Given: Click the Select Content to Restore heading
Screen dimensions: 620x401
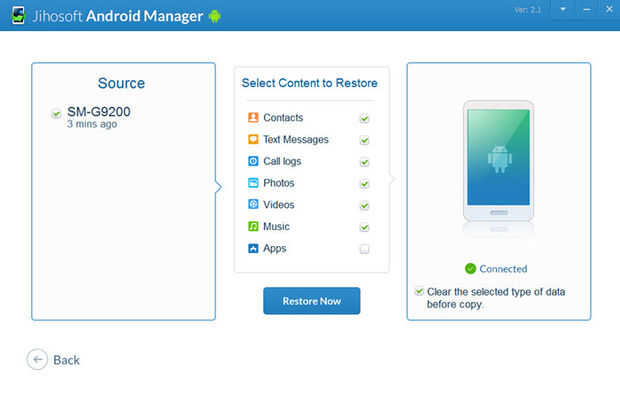Looking at the screenshot, I should 310,83.
